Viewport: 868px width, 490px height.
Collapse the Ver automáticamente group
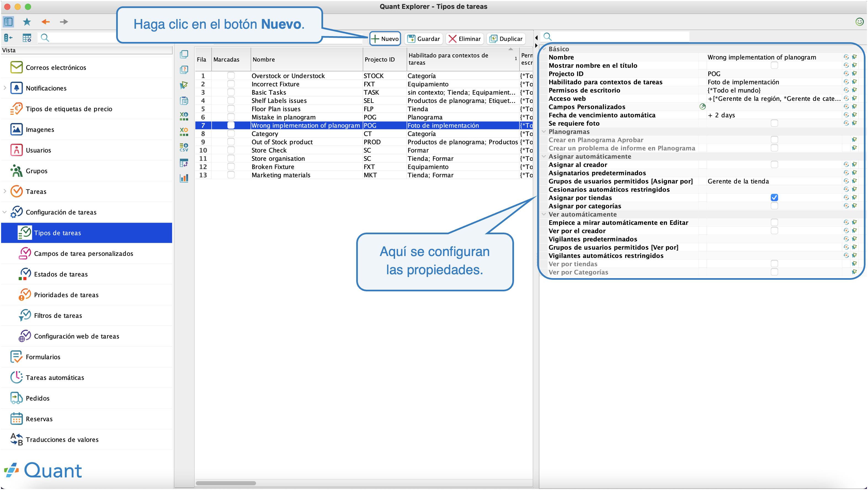click(544, 214)
